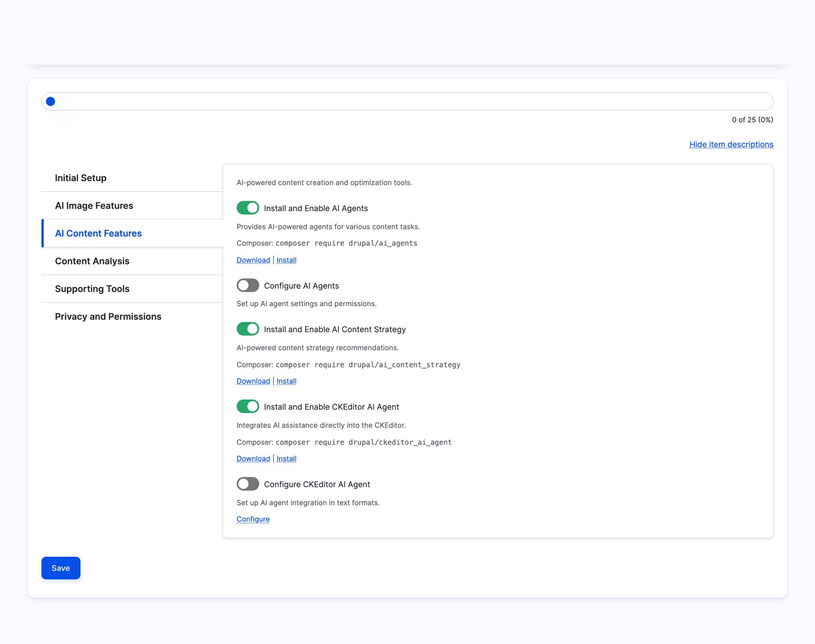Viewport: 815px width, 644px height.
Task: Click Install link for AI Content Strategy
Action: coord(286,381)
